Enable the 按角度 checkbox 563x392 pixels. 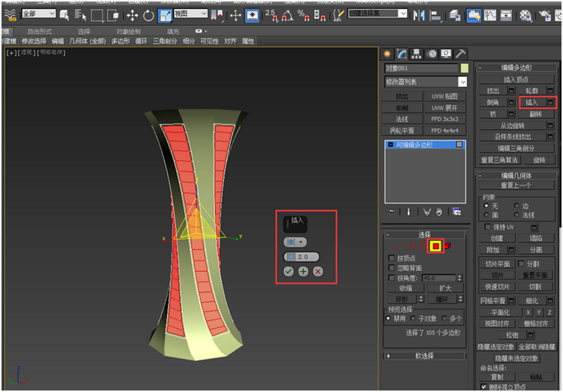(x=392, y=278)
